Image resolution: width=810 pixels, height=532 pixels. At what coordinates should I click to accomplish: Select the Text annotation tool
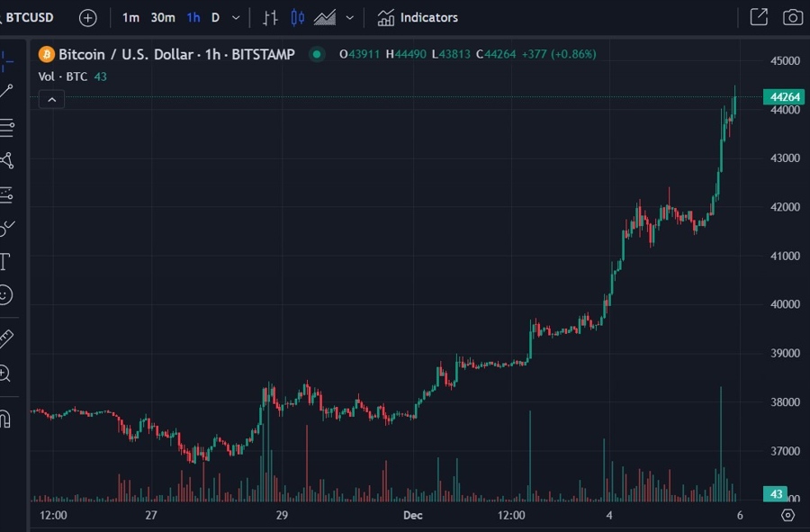(5, 261)
